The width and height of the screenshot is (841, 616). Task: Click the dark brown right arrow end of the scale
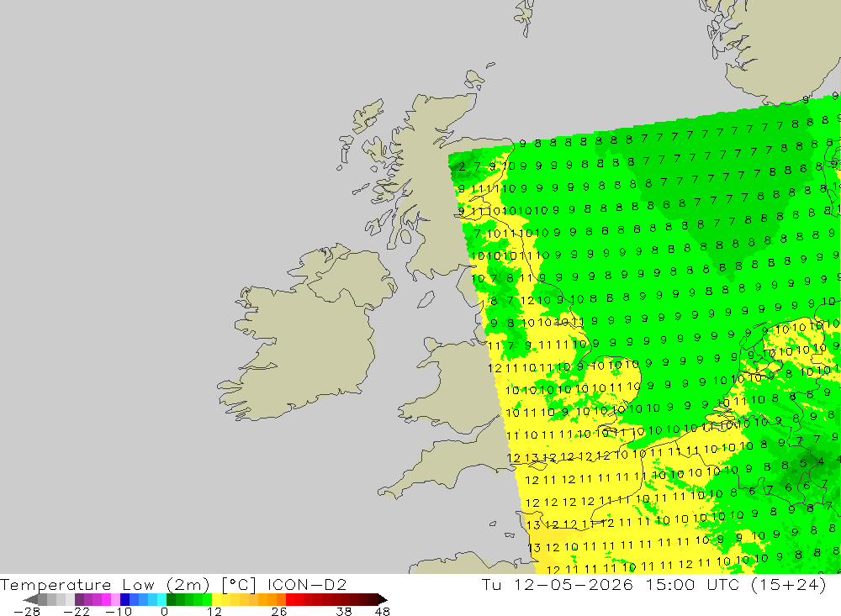click(x=383, y=600)
